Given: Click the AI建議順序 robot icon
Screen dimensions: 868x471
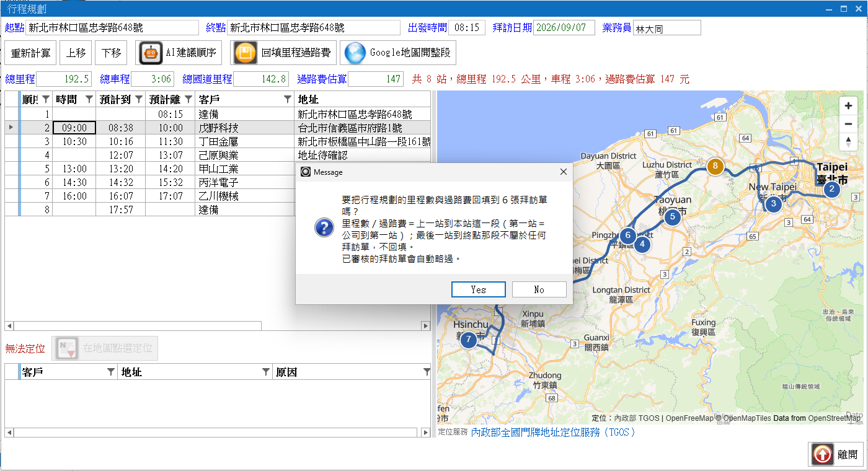Looking at the screenshot, I should [151, 53].
